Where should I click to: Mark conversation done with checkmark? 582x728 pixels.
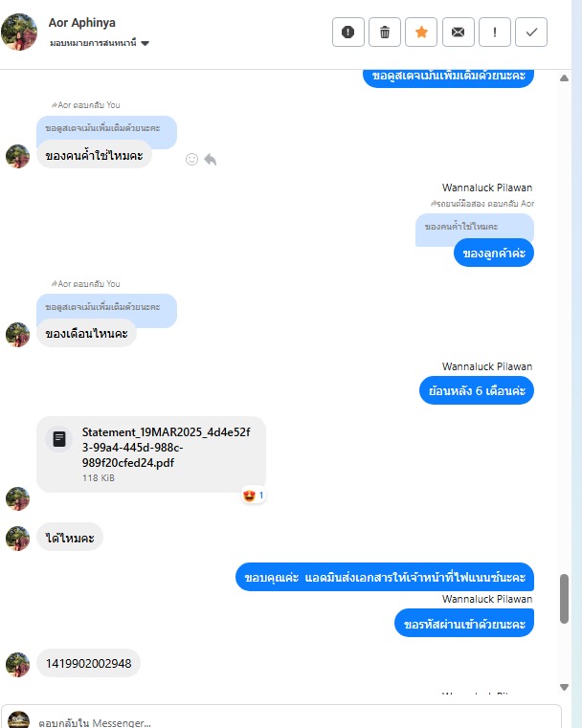coord(531,32)
